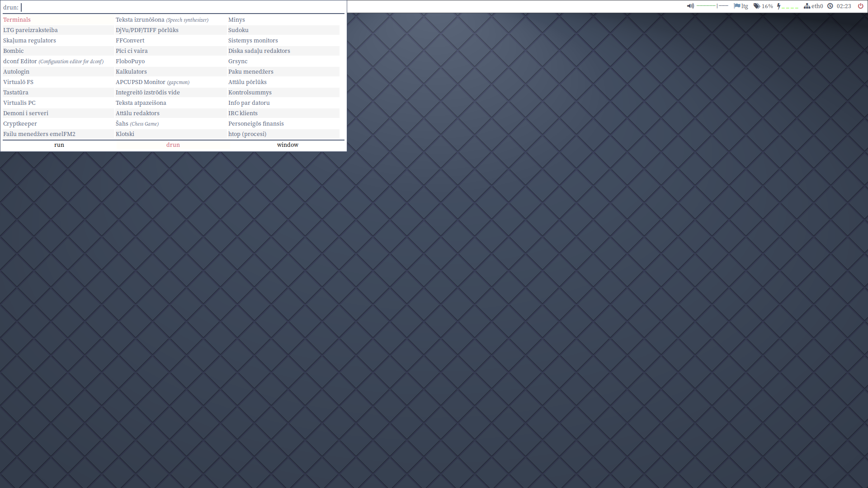Open DjVu/PDF/TIFF pōrlūks
The image size is (868, 488).
[170, 30]
